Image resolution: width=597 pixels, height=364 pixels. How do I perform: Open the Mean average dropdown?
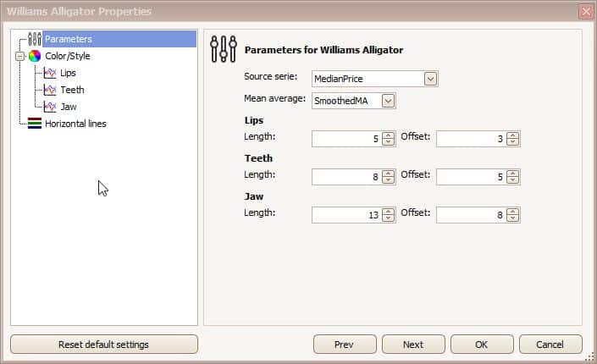(388, 101)
